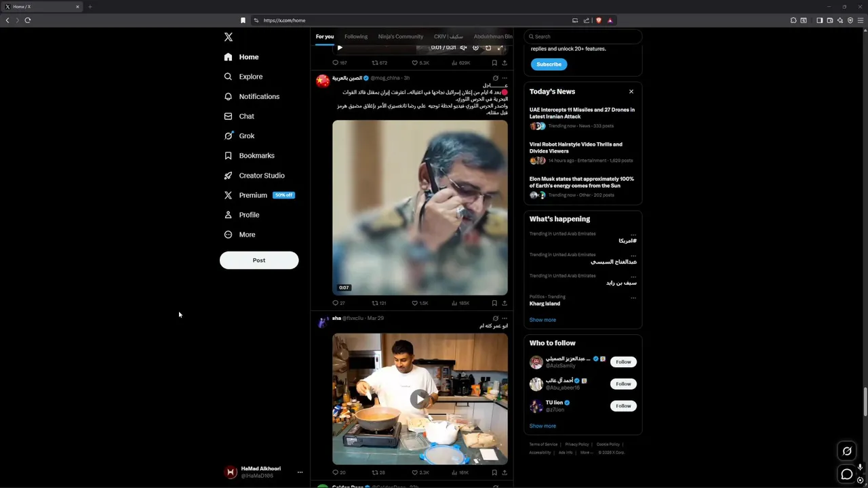Viewport: 868px width, 488px height.
Task: Follow the @Abu_abeer16 account
Action: click(623, 384)
